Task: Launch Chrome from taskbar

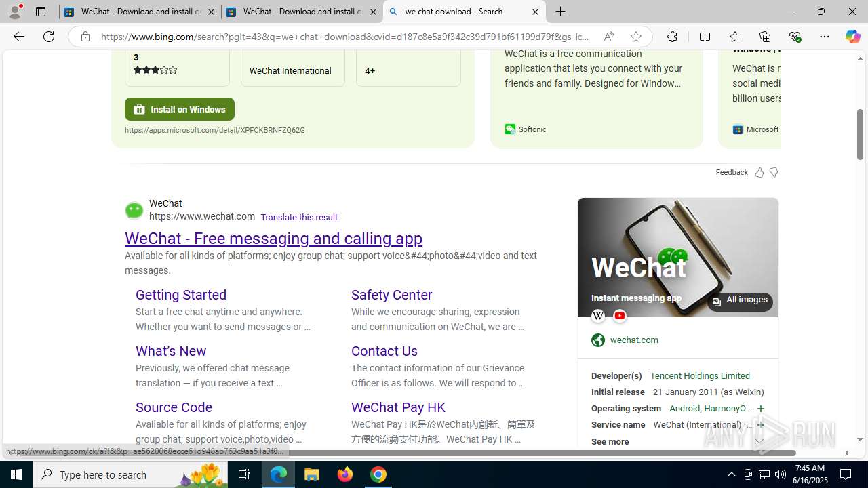Action: pyautogui.click(x=378, y=474)
